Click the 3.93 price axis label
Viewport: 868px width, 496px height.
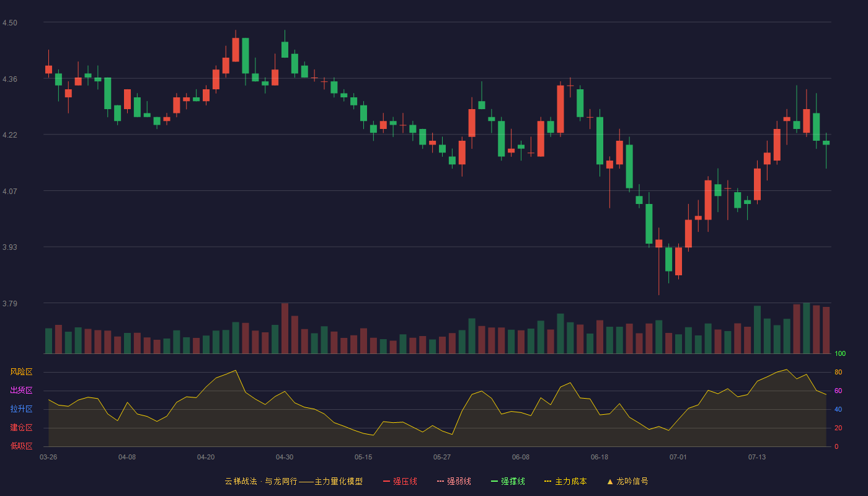[10, 247]
